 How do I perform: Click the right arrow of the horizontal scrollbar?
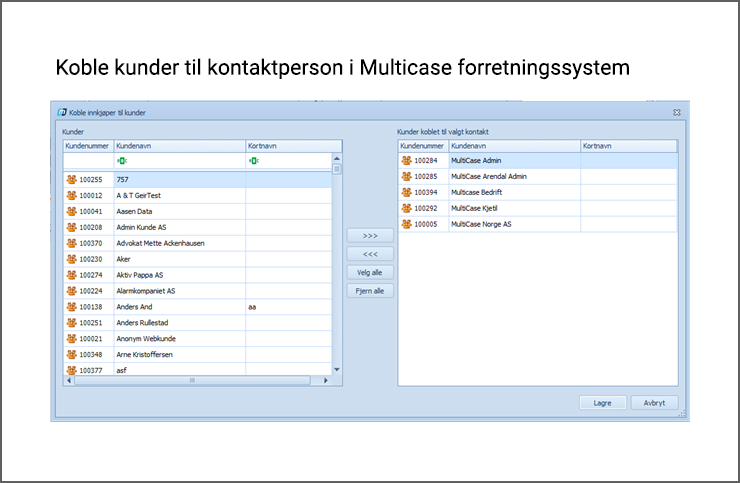point(326,380)
